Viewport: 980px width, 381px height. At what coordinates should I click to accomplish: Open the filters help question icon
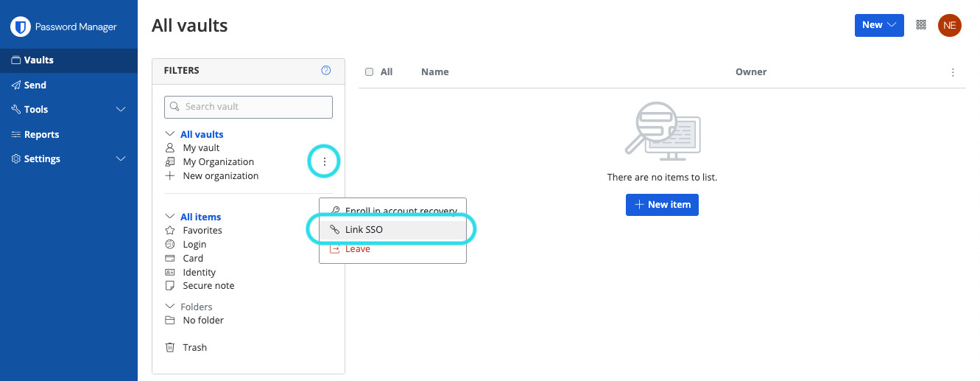pyautogui.click(x=326, y=71)
